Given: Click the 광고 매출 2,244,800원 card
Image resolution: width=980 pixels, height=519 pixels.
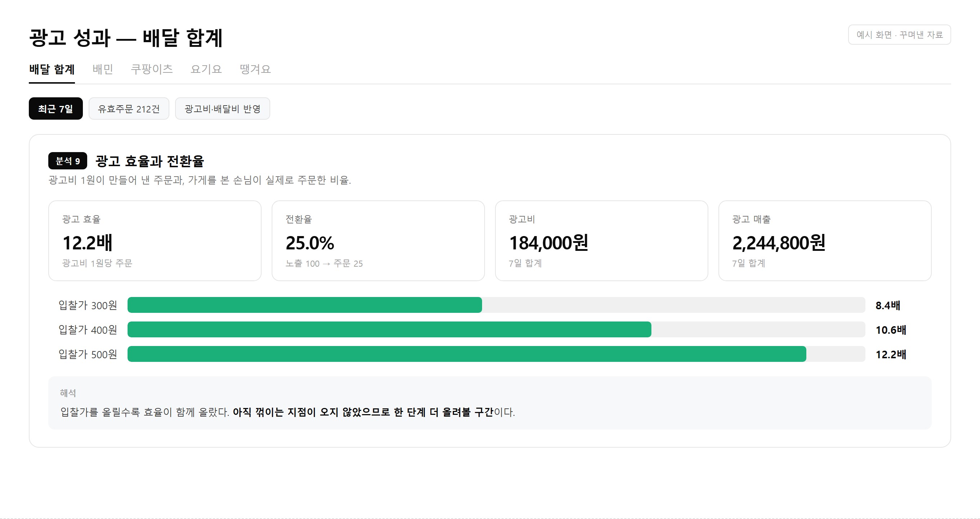Looking at the screenshot, I should click(x=825, y=241).
